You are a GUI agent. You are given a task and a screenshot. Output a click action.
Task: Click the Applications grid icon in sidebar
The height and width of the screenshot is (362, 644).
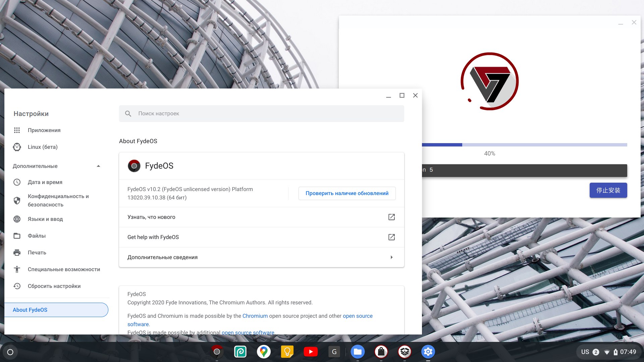pos(17,130)
